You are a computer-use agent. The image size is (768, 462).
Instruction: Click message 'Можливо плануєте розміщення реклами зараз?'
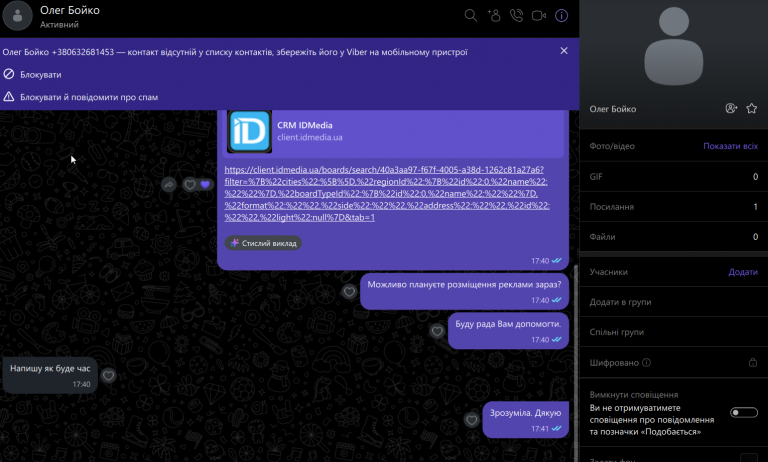pos(464,292)
